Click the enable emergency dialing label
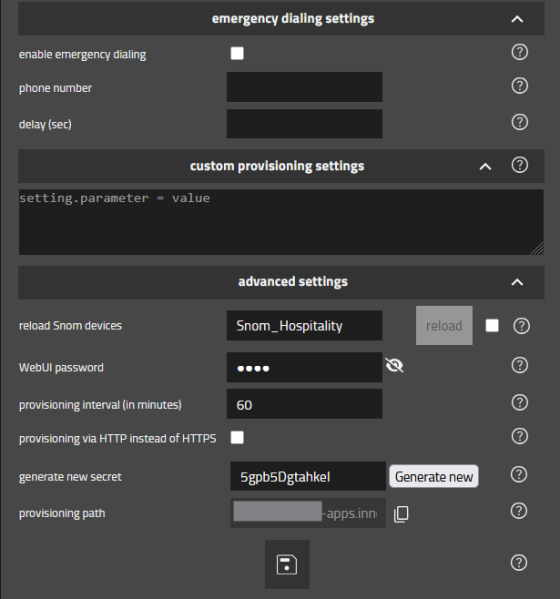 click(x=83, y=55)
